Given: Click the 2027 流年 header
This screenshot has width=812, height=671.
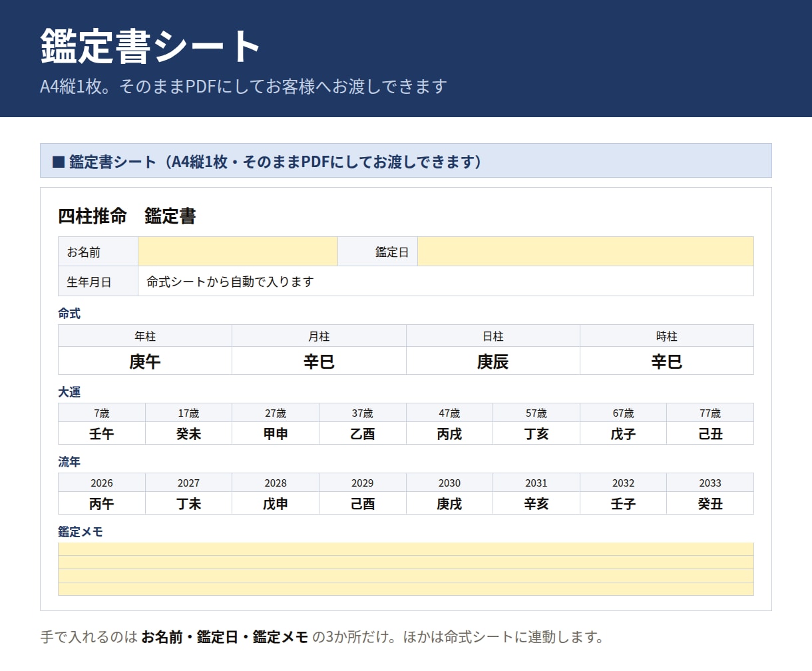Looking at the screenshot, I should click(189, 483).
